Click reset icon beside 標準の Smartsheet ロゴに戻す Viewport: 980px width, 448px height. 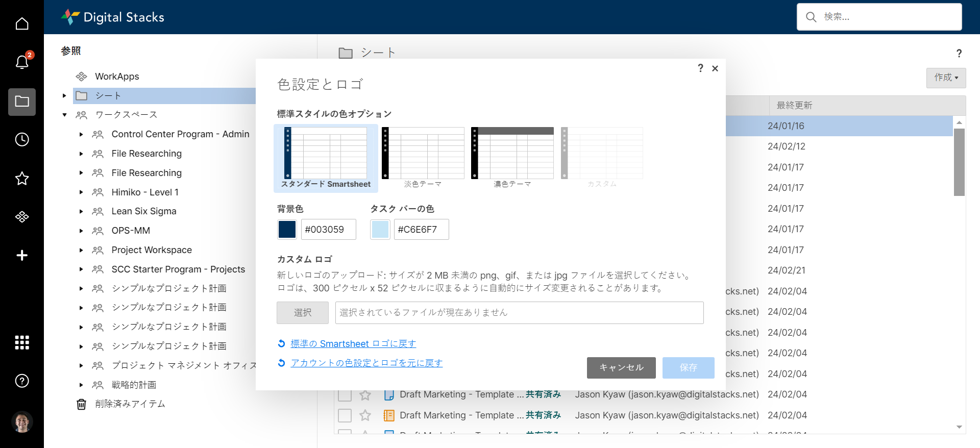click(x=281, y=343)
